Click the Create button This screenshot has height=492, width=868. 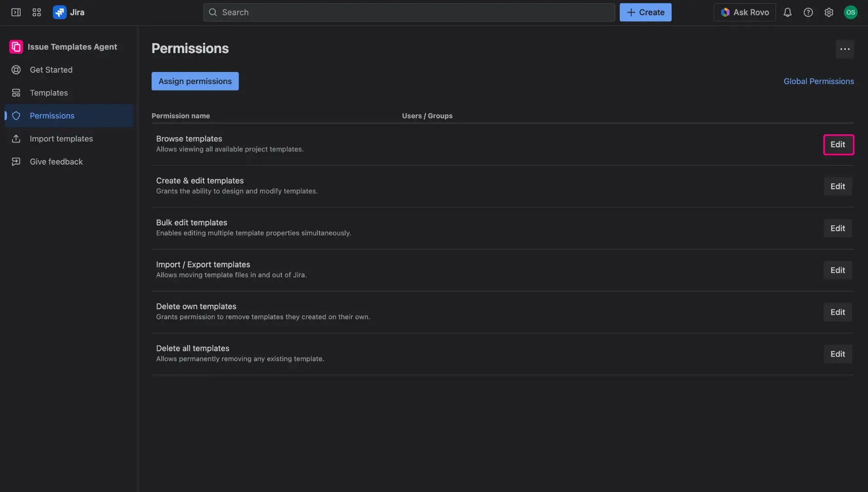coord(645,12)
